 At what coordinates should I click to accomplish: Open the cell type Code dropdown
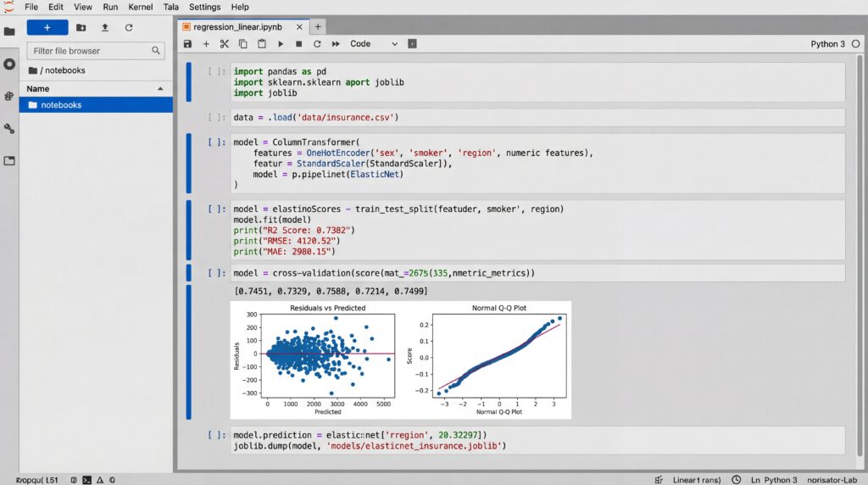click(374, 44)
